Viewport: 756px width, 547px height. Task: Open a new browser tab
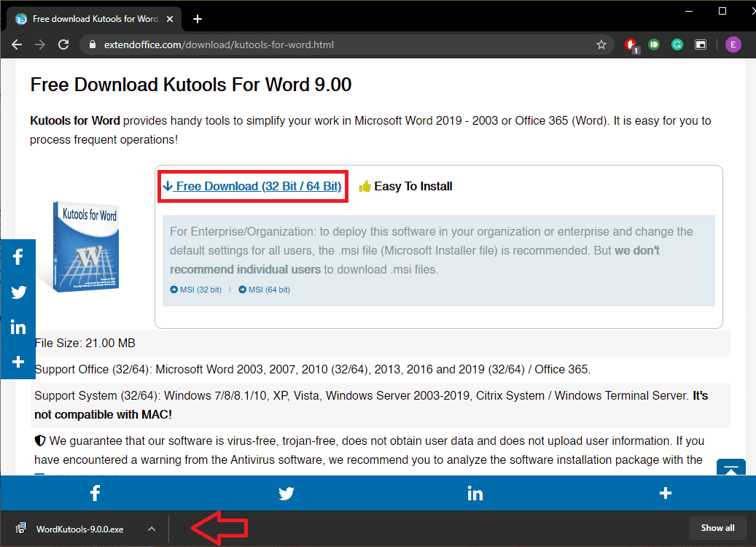point(197,19)
